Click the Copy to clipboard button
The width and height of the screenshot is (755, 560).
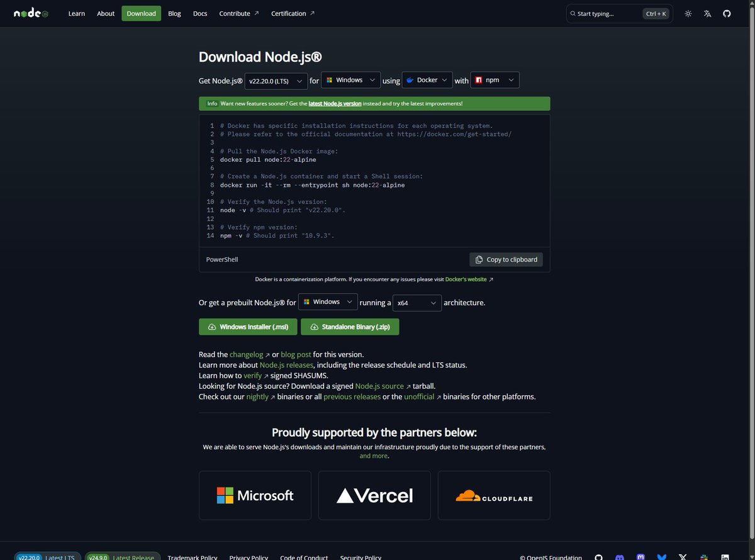point(506,259)
